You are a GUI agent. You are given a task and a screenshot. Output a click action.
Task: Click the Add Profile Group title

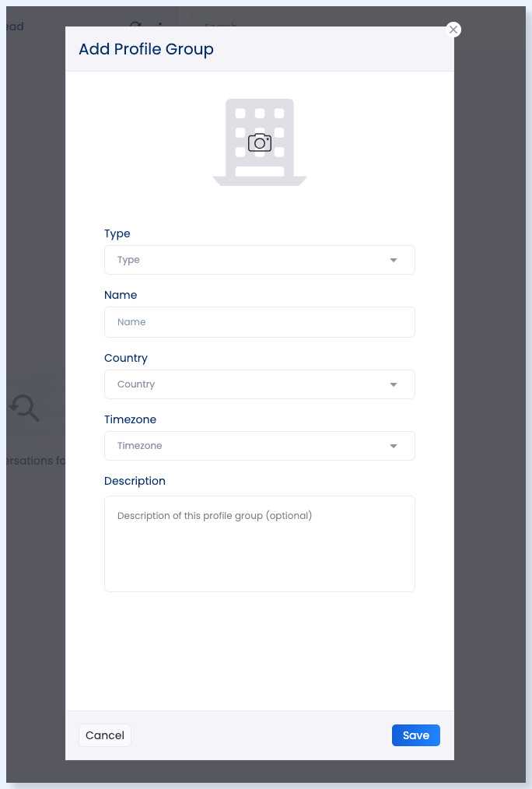click(x=146, y=49)
